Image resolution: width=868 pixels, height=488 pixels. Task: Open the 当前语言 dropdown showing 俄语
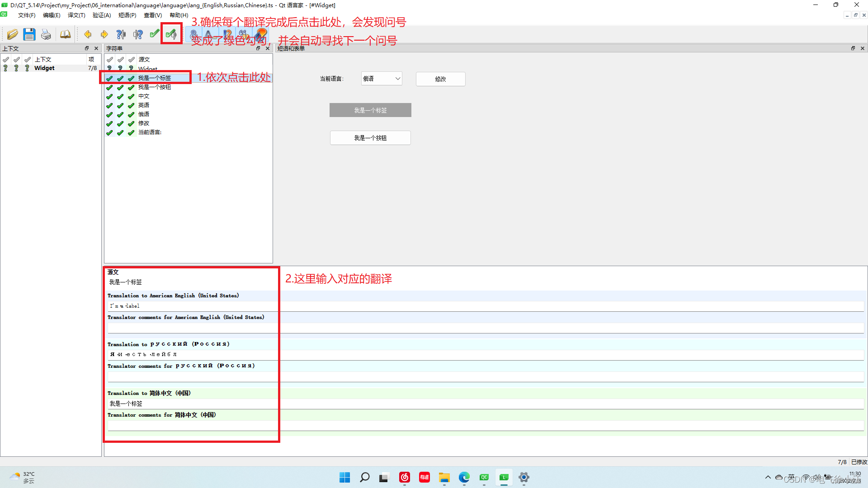pyautogui.click(x=381, y=78)
